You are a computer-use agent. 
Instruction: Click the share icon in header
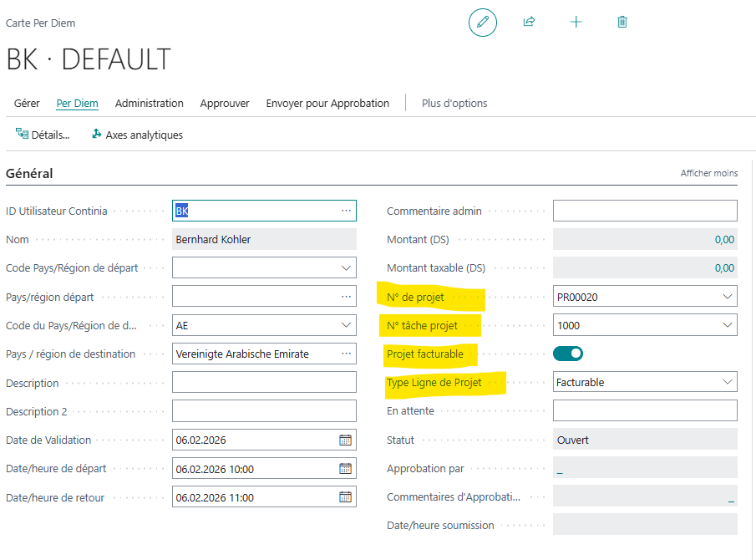[529, 23]
